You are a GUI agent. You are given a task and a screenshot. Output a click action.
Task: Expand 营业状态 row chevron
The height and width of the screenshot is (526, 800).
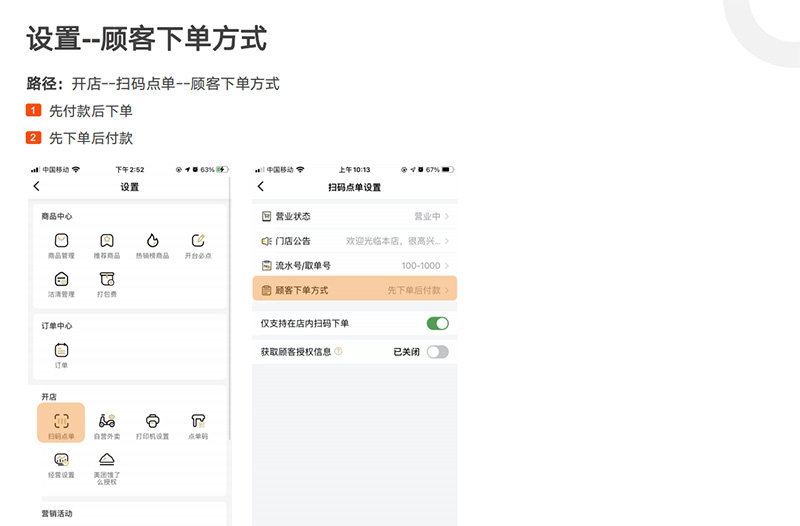tap(446, 216)
